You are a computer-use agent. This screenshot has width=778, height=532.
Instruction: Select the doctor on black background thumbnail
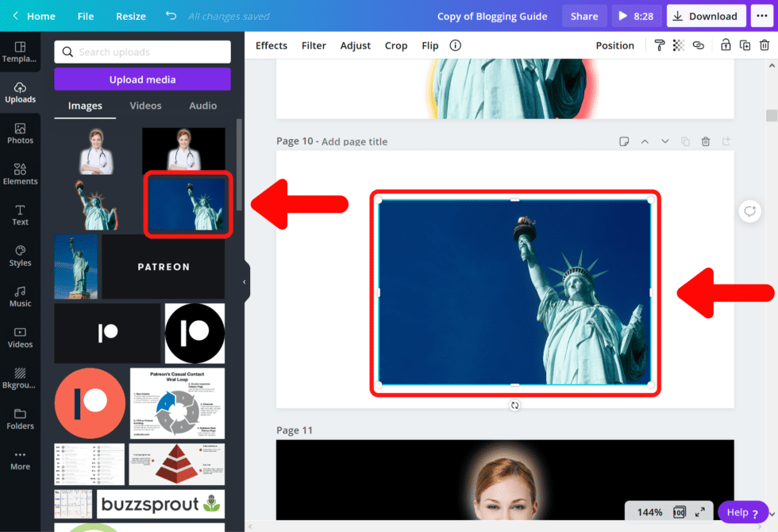183,151
